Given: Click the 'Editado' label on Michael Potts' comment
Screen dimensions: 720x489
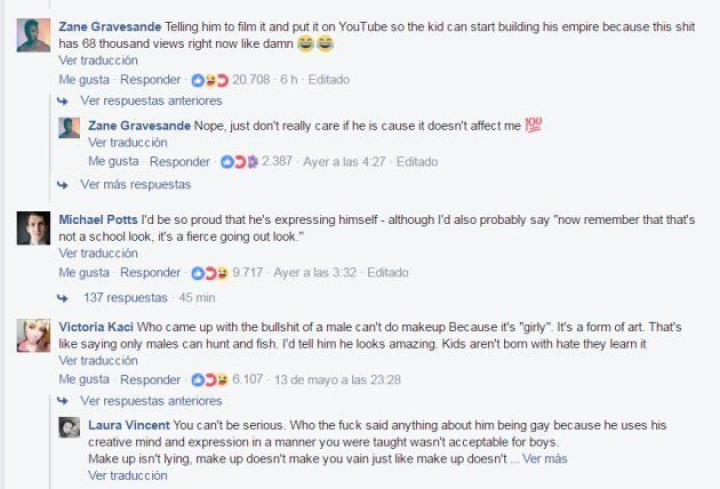Looking at the screenshot, I should (387, 273).
